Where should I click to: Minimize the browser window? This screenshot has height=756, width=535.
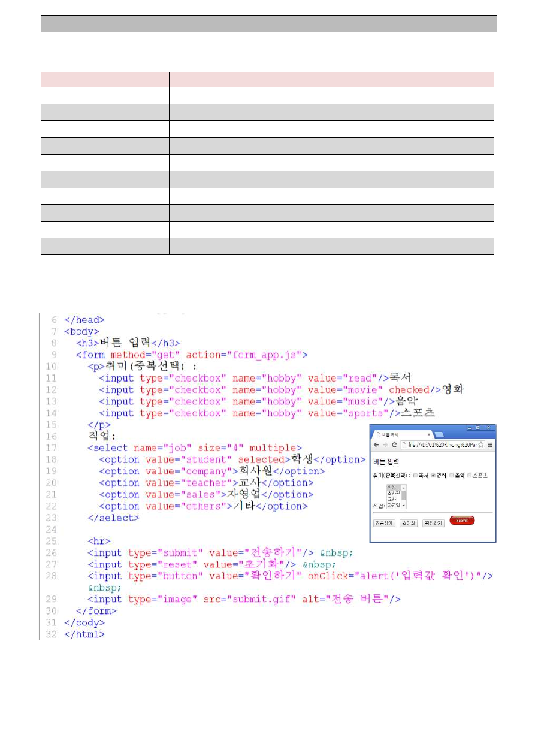click(x=469, y=428)
